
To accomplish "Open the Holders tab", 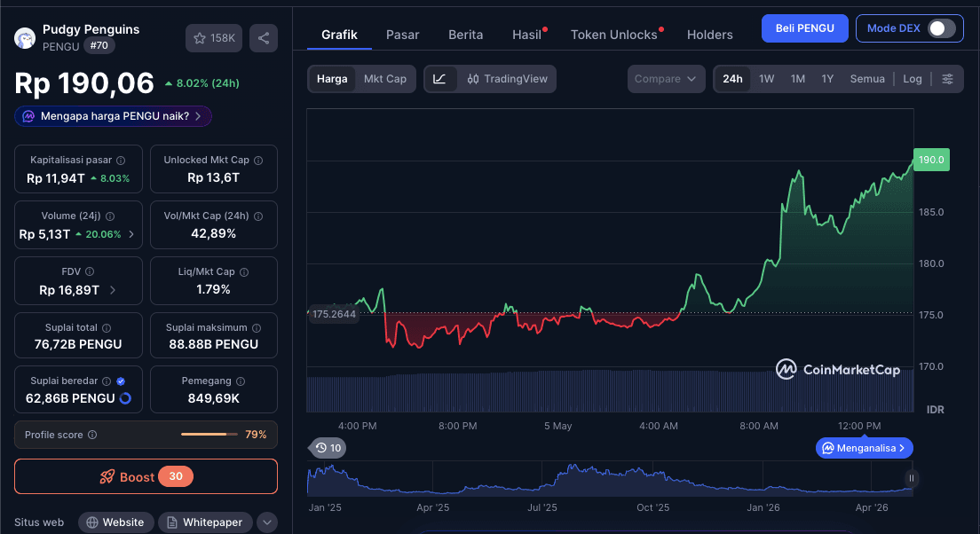I will pos(710,35).
